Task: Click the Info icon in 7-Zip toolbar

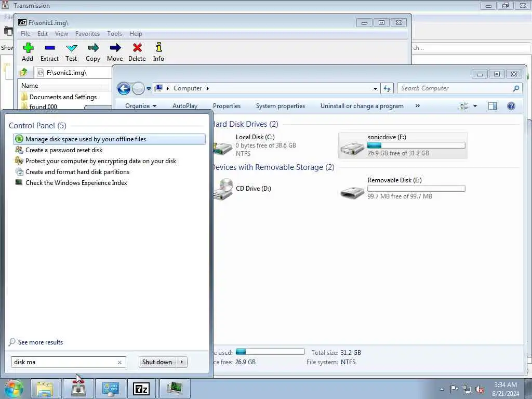Action: pyautogui.click(x=158, y=47)
